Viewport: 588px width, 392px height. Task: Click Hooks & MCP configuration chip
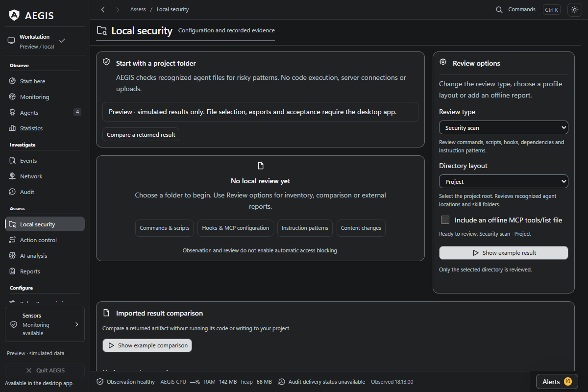click(236, 228)
